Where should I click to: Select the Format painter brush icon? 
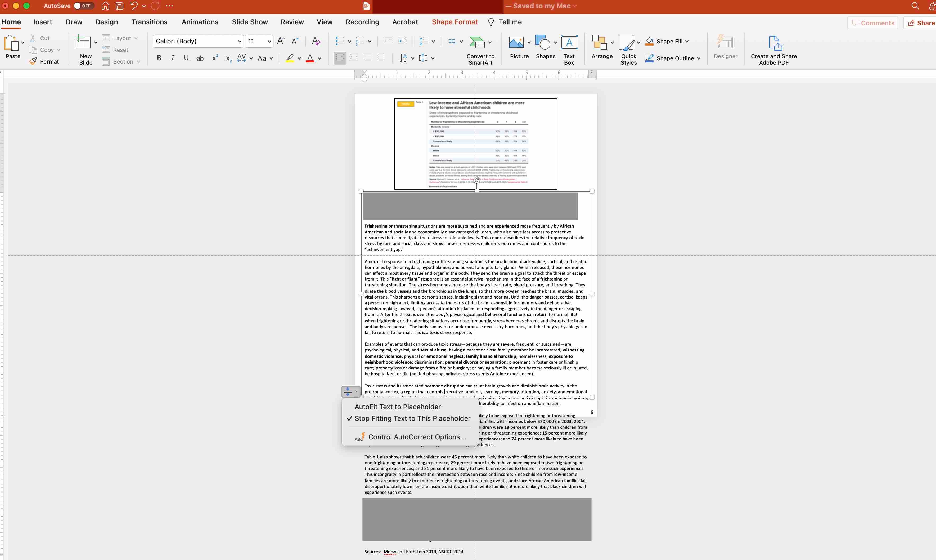33,61
